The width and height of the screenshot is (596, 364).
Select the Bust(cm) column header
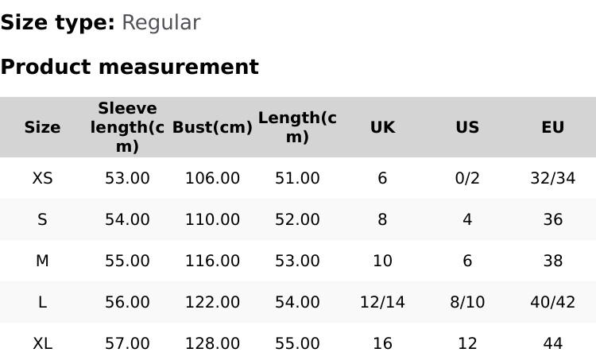click(212, 127)
